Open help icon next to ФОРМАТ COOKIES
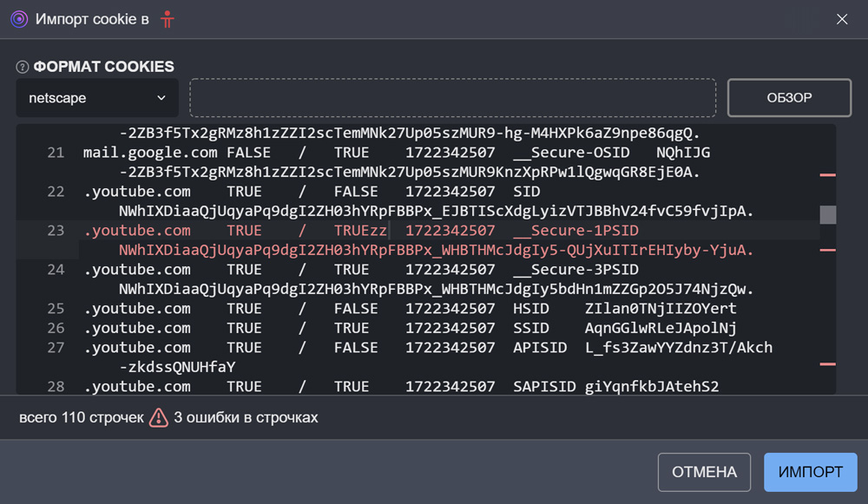This screenshot has height=504, width=868. tap(23, 67)
